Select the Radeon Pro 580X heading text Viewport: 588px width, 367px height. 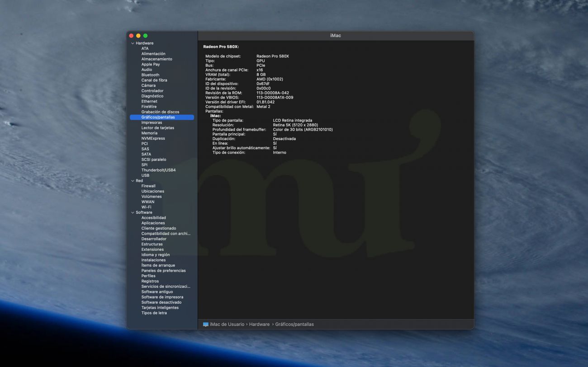point(221,47)
